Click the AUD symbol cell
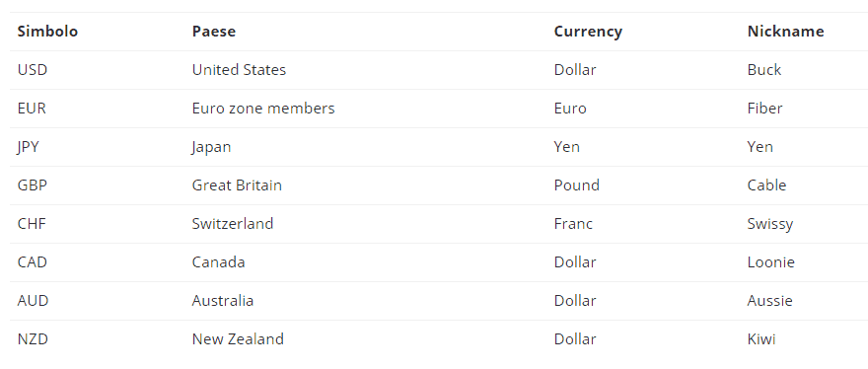The width and height of the screenshot is (868, 369). click(33, 301)
